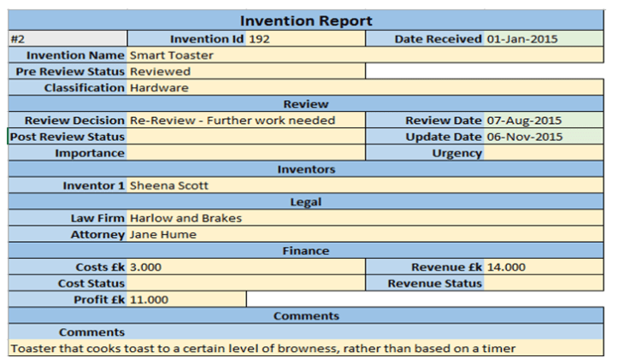The width and height of the screenshot is (624, 364).
Task: Click the Update Date cell 06-Nov-2015
Action: click(544, 137)
